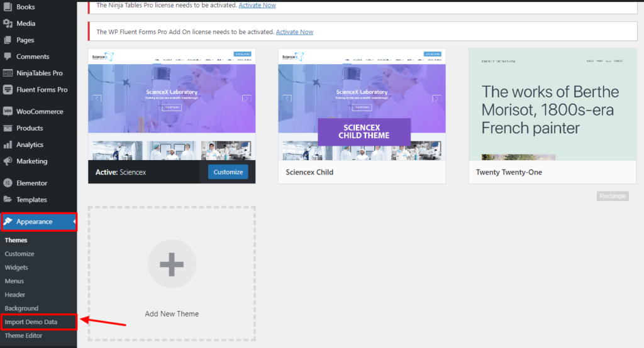The height and width of the screenshot is (348, 644).
Task: Click the Pages menu icon
Action: (x=8, y=40)
